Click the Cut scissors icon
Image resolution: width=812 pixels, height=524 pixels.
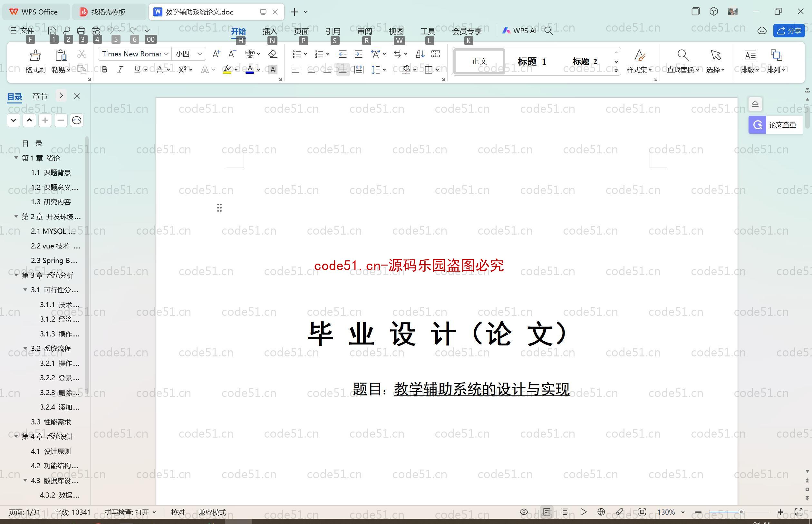pos(82,54)
